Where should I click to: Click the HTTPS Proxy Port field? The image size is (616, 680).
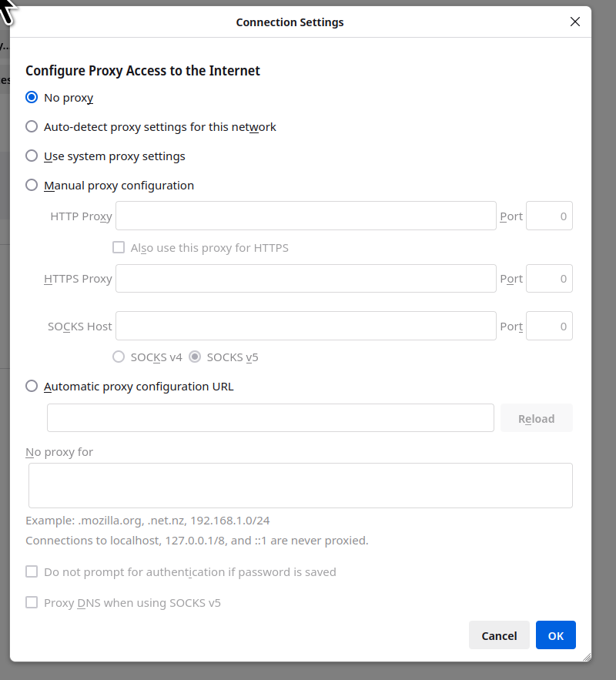tap(549, 279)
